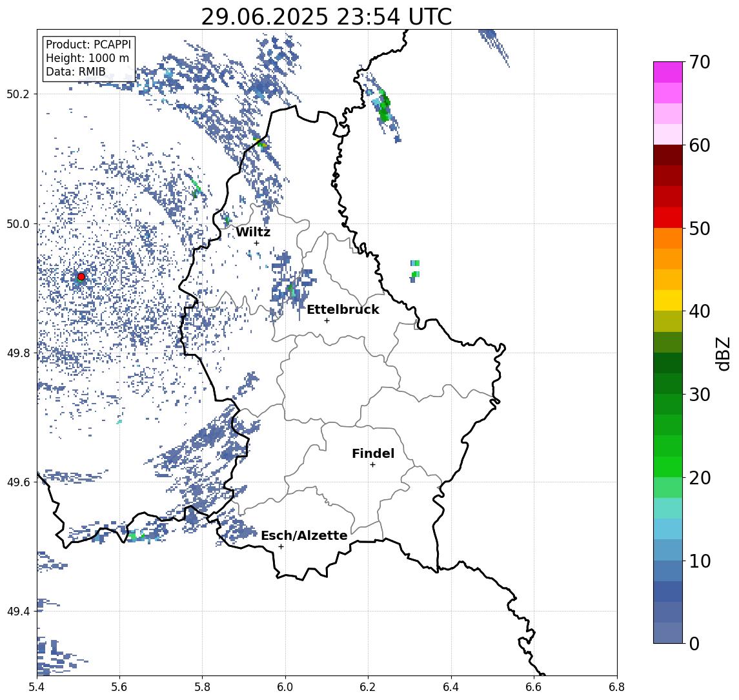The height and width of the screenshot is (700, 739).
Task: Click the dark maroon band just below 60 dBZ
Action: (668, 155)
